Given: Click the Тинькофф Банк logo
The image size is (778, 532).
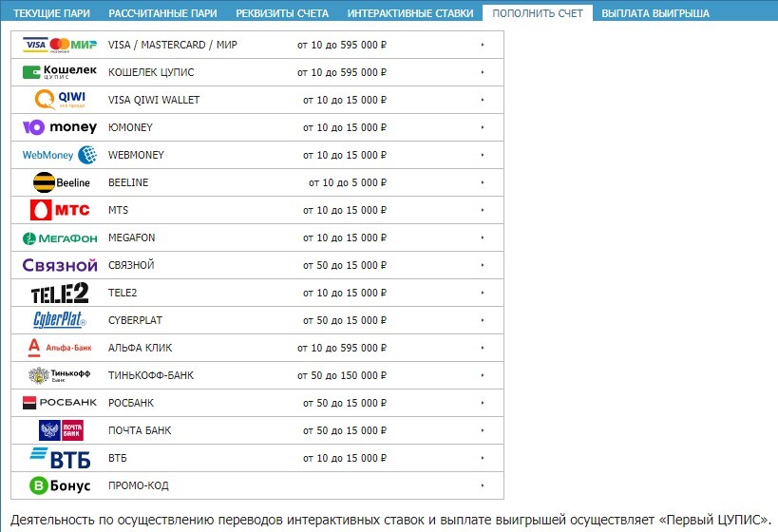Looking at the screenshot, I should (x=60, y=375).
